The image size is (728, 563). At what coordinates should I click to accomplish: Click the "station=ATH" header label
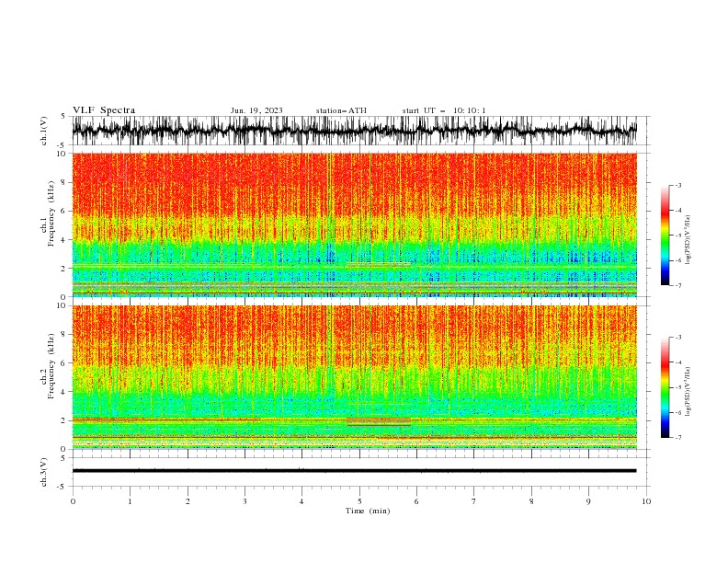[x=341, y=110]
